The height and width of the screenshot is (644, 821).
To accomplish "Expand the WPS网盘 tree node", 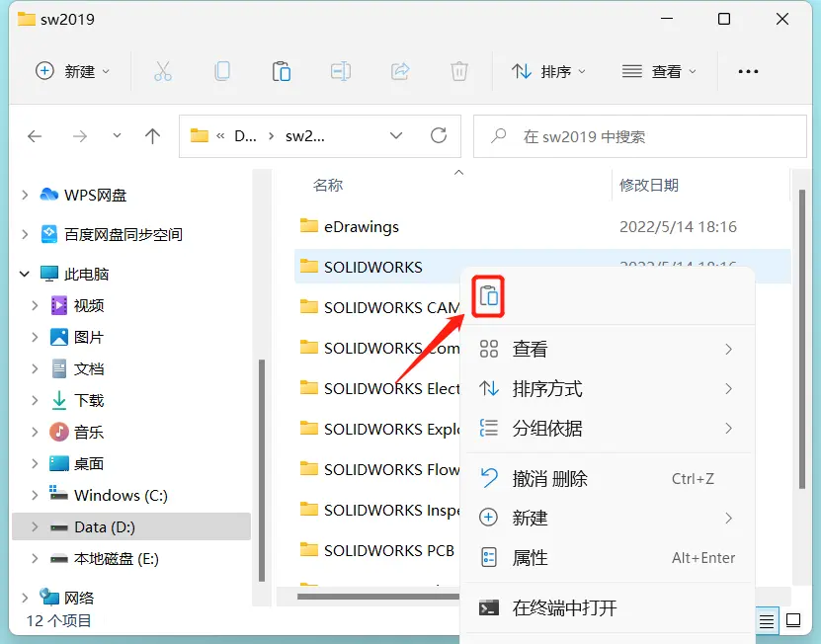I will (x=25, y=196).
